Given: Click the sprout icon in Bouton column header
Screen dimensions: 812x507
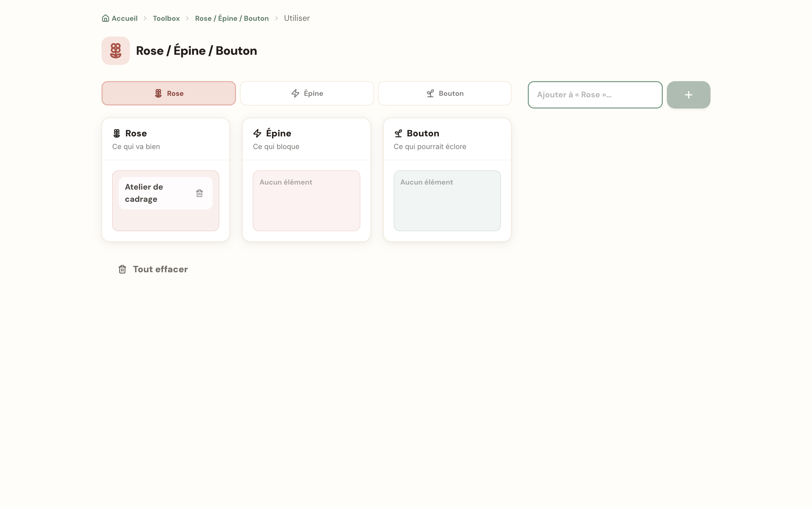Looking at the screenshot, I should [x=398, y=133].
